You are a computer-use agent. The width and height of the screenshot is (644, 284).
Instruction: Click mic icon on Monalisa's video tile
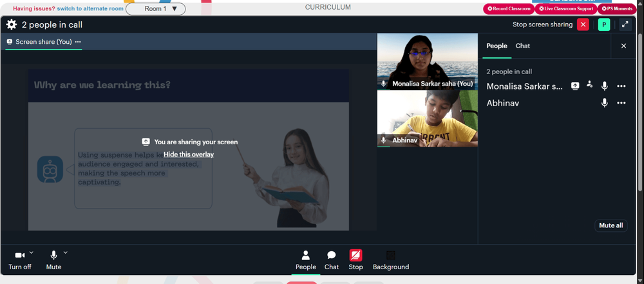(x=384, y=84)
